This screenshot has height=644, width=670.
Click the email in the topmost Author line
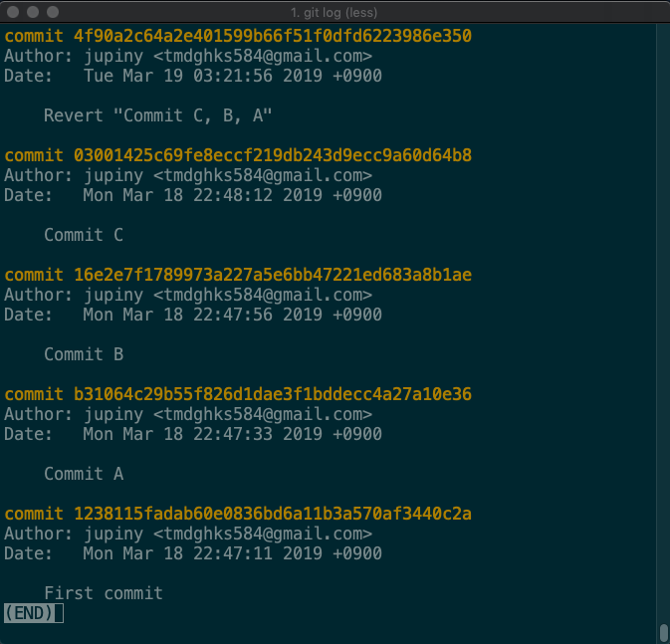coord(263,56)
